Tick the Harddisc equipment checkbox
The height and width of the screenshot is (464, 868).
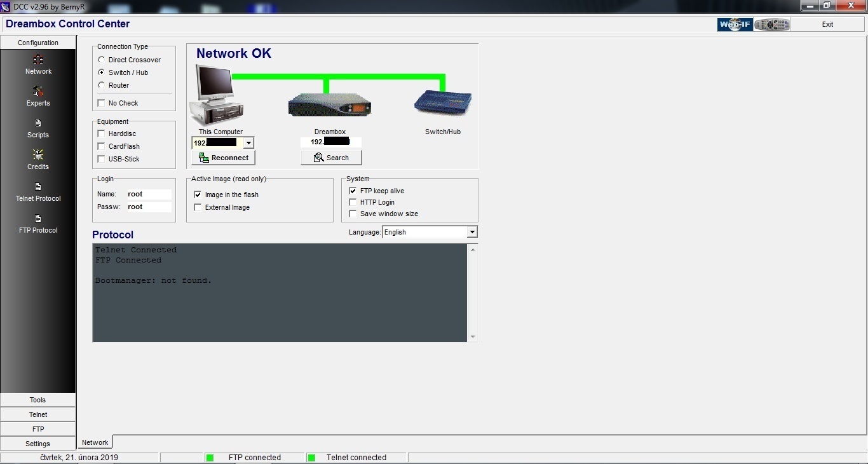[101, 133]
